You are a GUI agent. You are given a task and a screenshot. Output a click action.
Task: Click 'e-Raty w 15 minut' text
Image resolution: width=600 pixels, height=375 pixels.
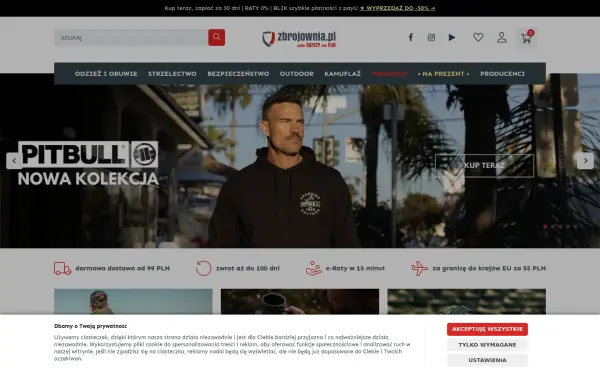[x=355, y=268]
